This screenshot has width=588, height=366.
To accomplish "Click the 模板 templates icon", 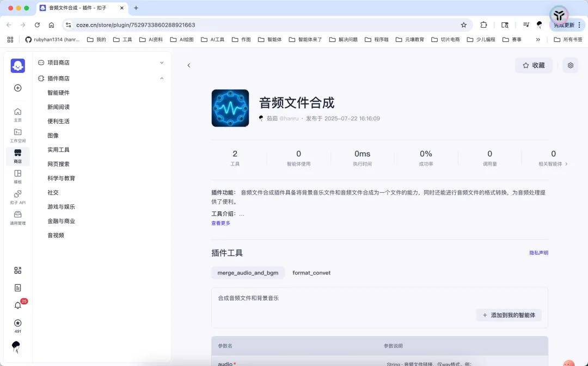I will coord(17,176).
